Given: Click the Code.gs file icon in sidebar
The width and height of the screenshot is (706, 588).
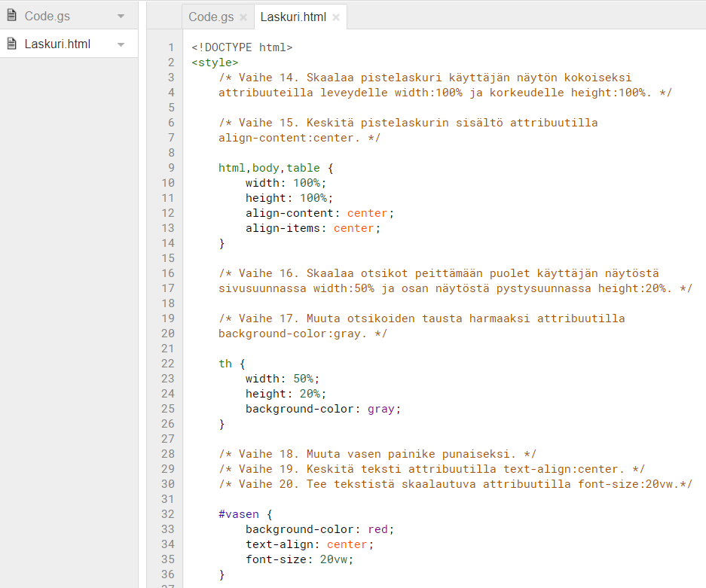Looking at the screenshot, I should click(11, 16).
